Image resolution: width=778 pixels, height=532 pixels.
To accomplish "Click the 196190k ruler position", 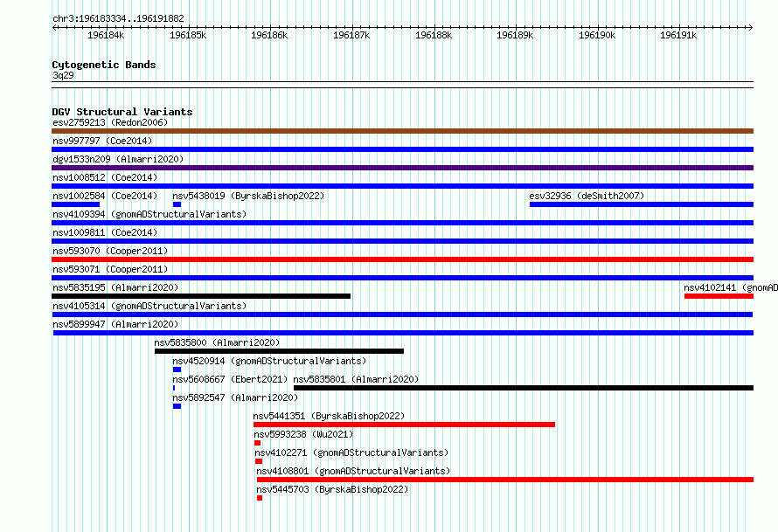I will (597, 35).
